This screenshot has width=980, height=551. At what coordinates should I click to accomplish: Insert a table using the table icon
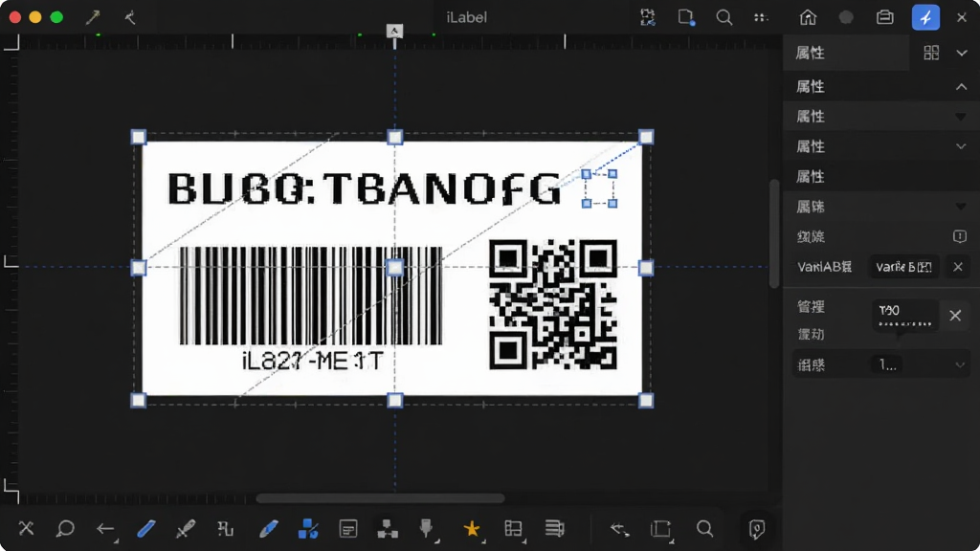(x=513, y=528)
